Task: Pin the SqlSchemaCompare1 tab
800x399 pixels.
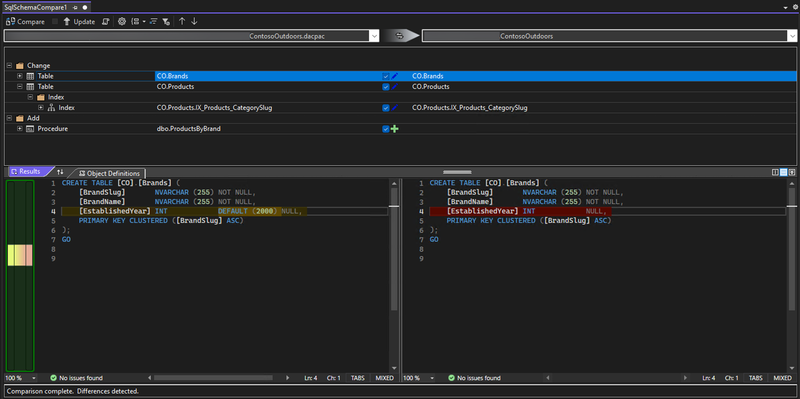Action: [75, 8]
